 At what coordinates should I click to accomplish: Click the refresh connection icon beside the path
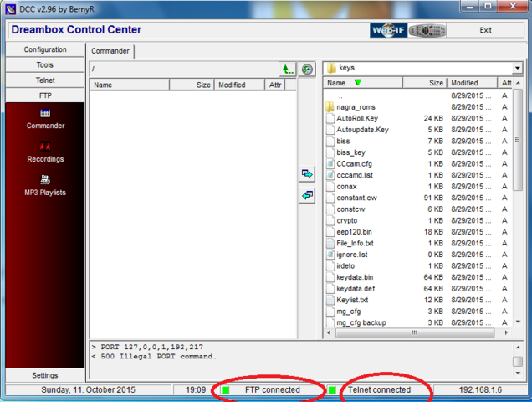pos(307,69)
